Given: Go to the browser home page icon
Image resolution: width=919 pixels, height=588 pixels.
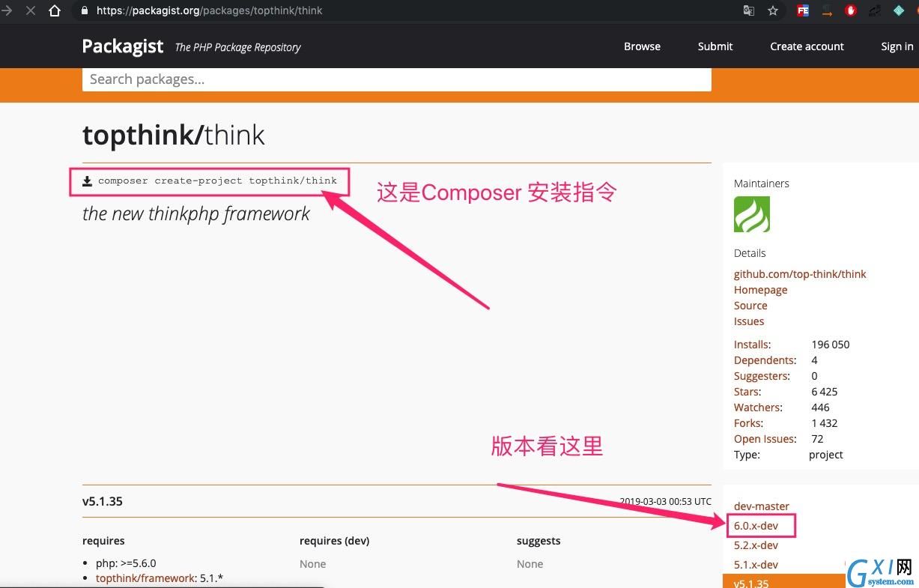Looking at the screenshot, I should [54, 11].
